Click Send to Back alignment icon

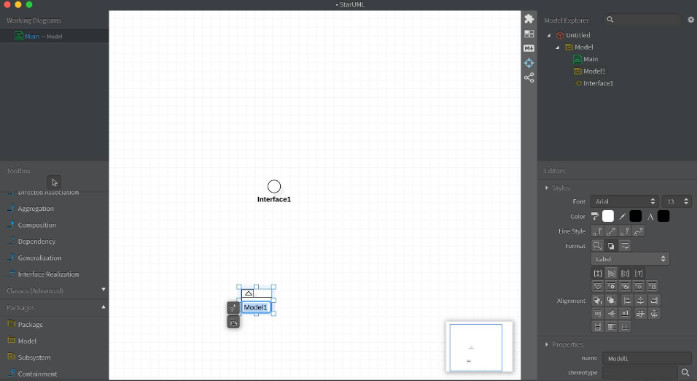(x=612, y=301)
